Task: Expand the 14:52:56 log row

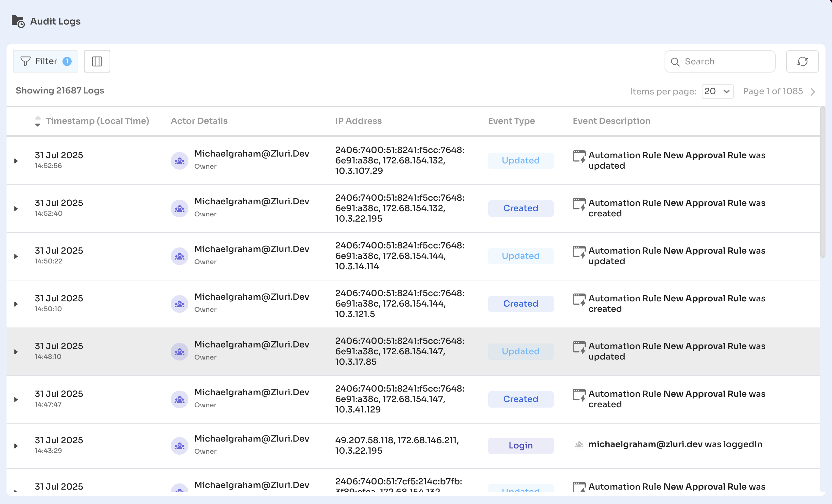Action: point(16,161)
